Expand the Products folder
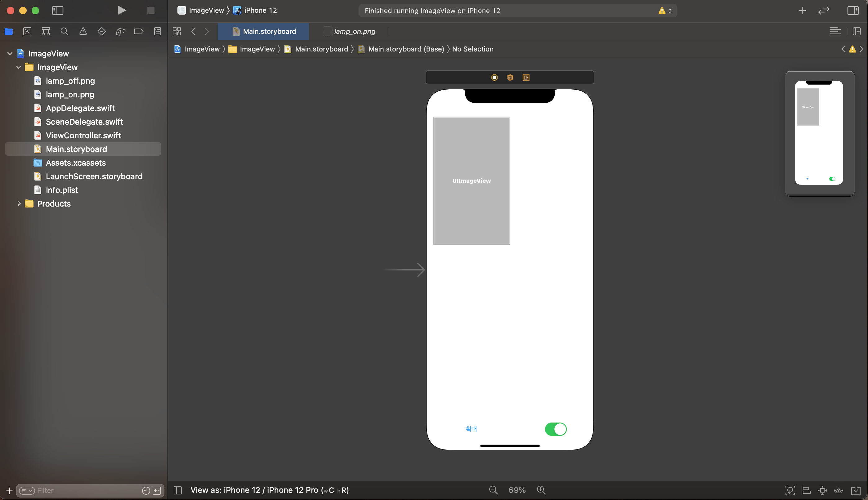This screenshot has height=500, width=868. coord(19,204)
